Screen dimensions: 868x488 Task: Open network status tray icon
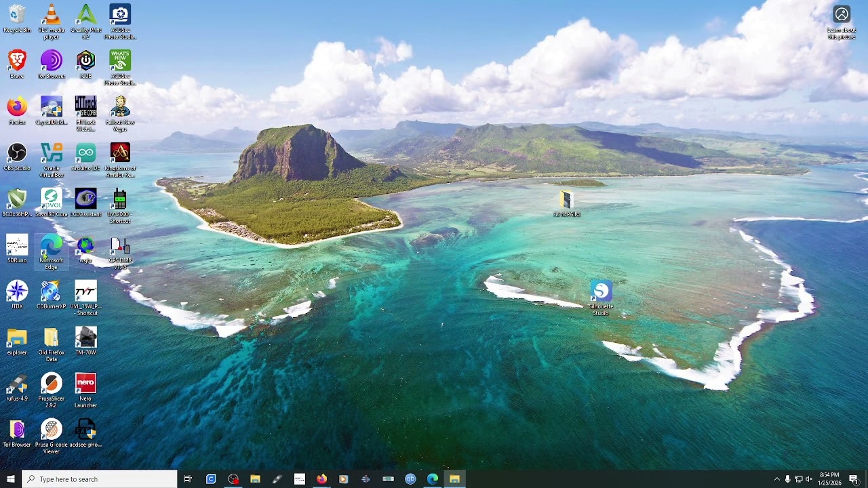coord(798,479)
